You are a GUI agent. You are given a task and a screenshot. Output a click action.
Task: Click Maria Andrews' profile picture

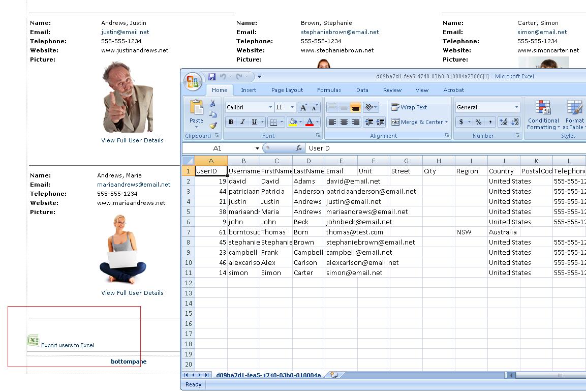click(123, 249)
